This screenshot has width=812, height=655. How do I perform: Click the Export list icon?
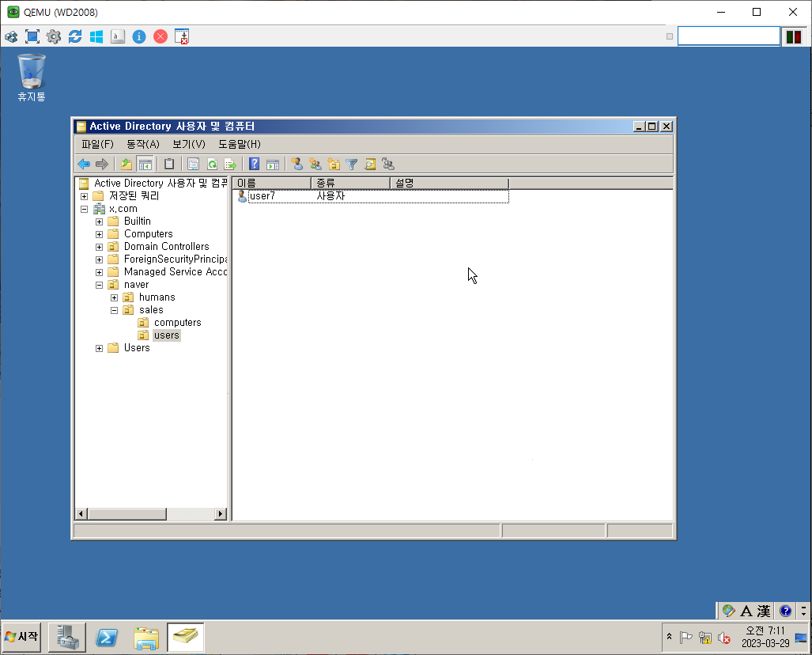click(x=230, y=165)
